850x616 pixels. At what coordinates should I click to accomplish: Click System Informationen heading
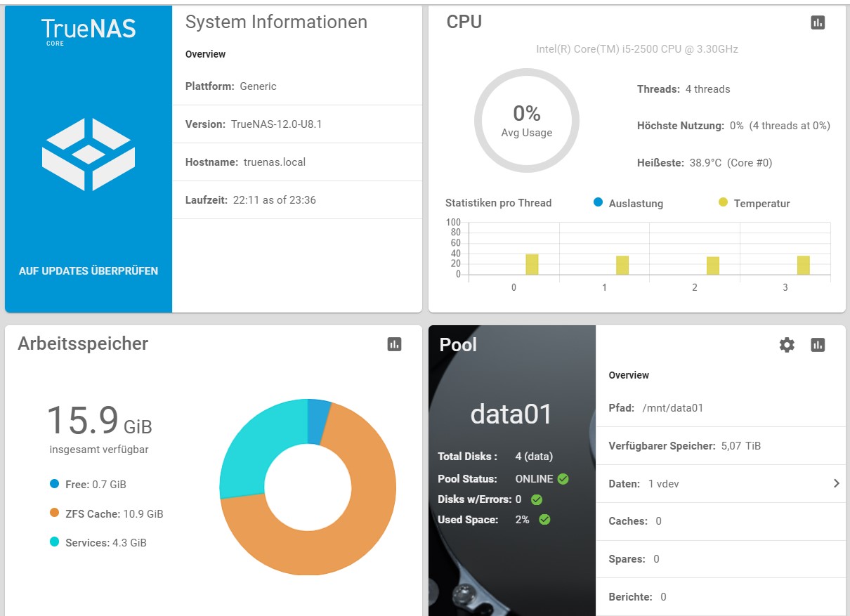pyautogui.click(x=276, y=22)
